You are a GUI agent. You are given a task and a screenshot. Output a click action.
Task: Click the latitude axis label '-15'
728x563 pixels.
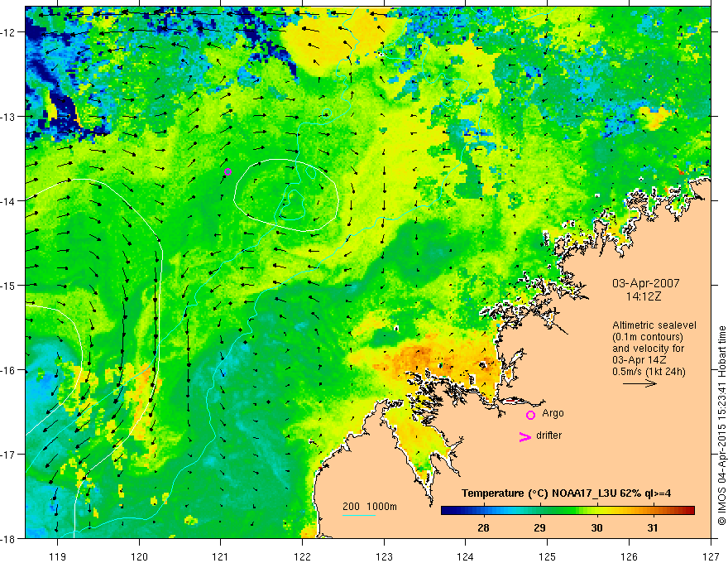coord(9,286)
